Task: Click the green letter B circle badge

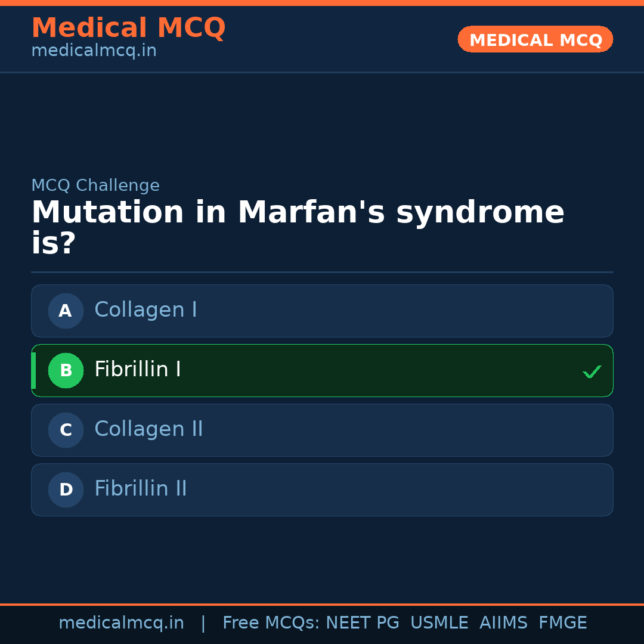Action: [66, 370]
